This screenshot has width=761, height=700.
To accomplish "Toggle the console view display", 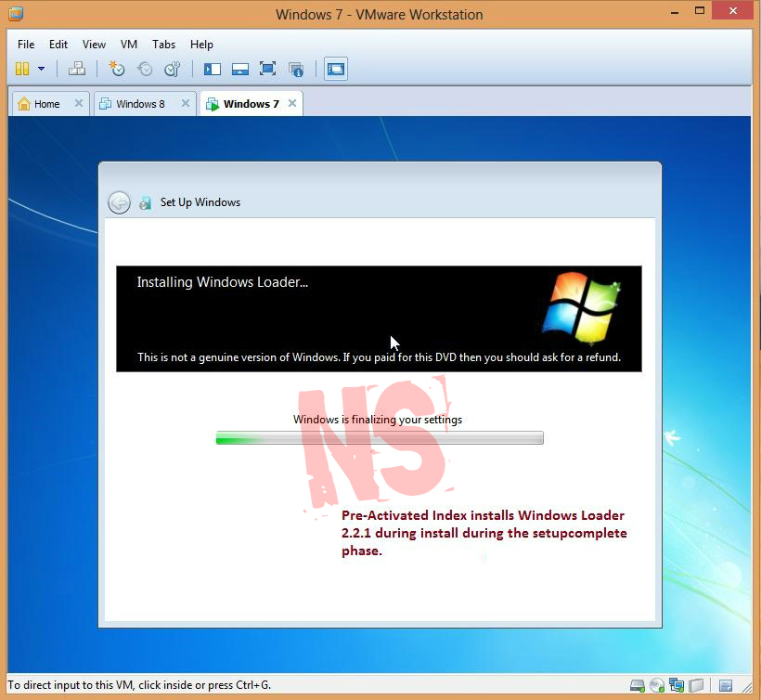I will tap(335, 69).
